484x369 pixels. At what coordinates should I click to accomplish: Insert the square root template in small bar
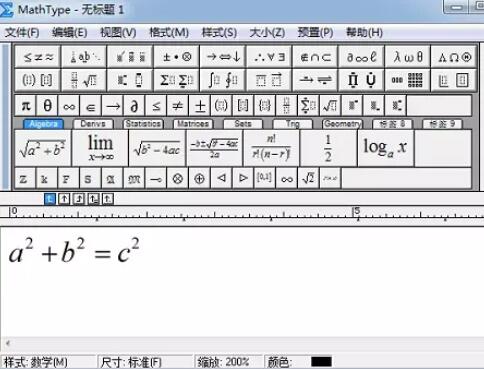(330, 106)
